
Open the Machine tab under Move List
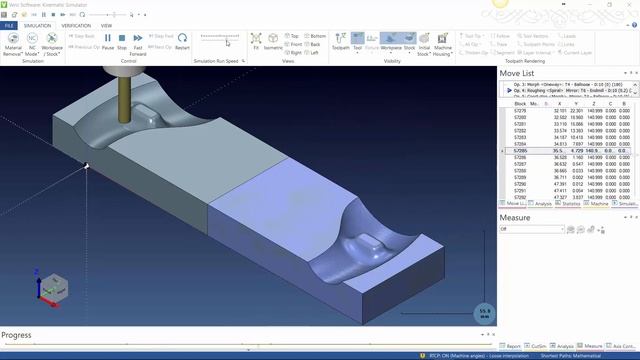tap(596, 203)
